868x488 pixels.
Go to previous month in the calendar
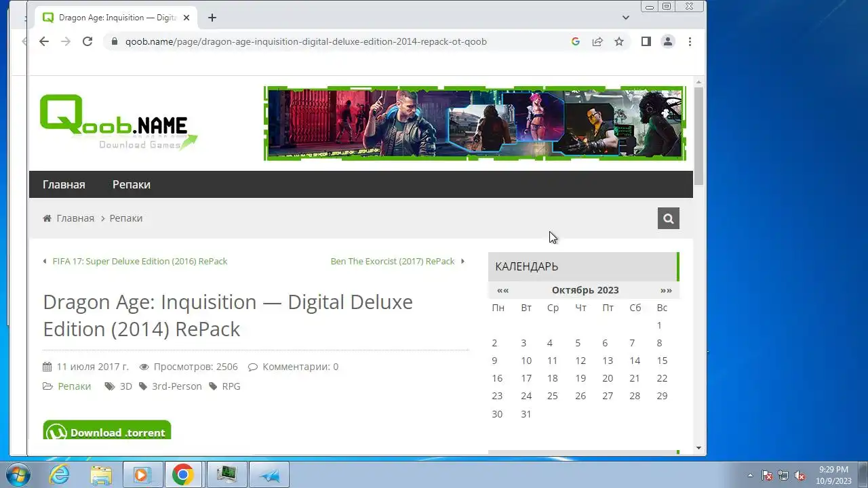(x=502, y=290)
